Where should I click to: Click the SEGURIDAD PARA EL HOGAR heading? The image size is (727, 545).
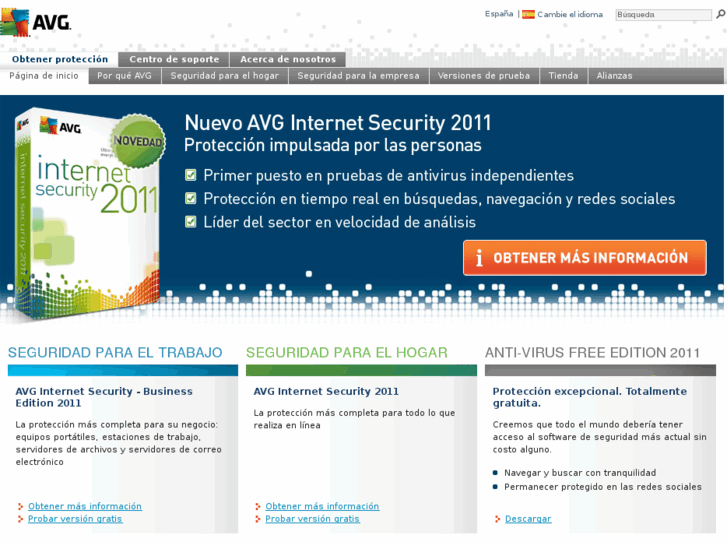tap(347, 353)
